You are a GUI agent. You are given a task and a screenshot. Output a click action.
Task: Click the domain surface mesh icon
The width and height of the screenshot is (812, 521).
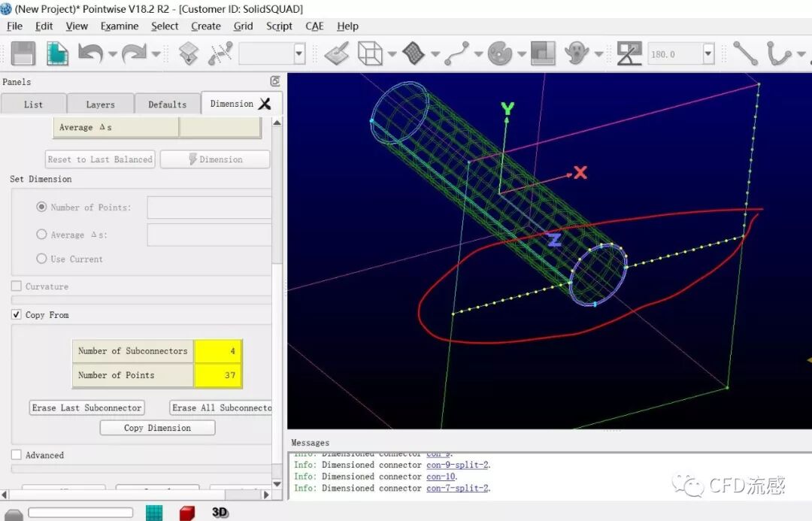(414, 53)
